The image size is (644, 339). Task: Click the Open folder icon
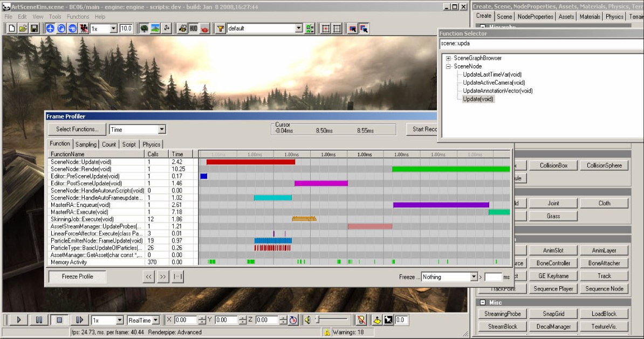click(x=23, y=29)
